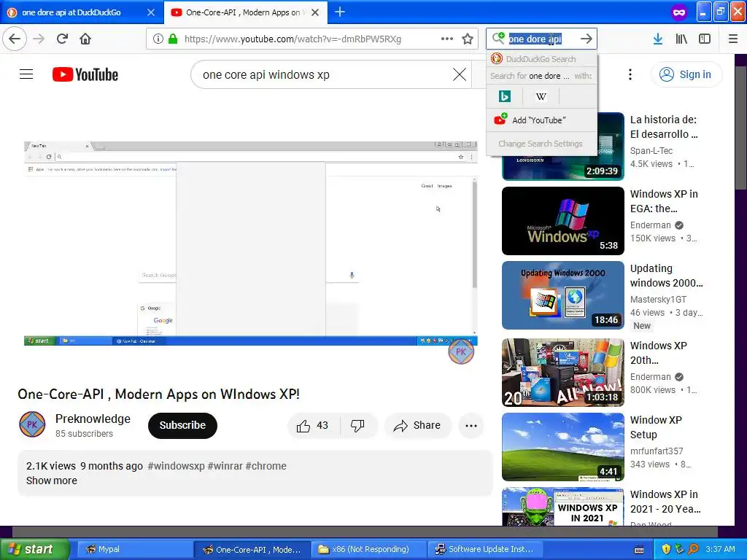Open the Preknowledge channel name link

pos(93,419)
